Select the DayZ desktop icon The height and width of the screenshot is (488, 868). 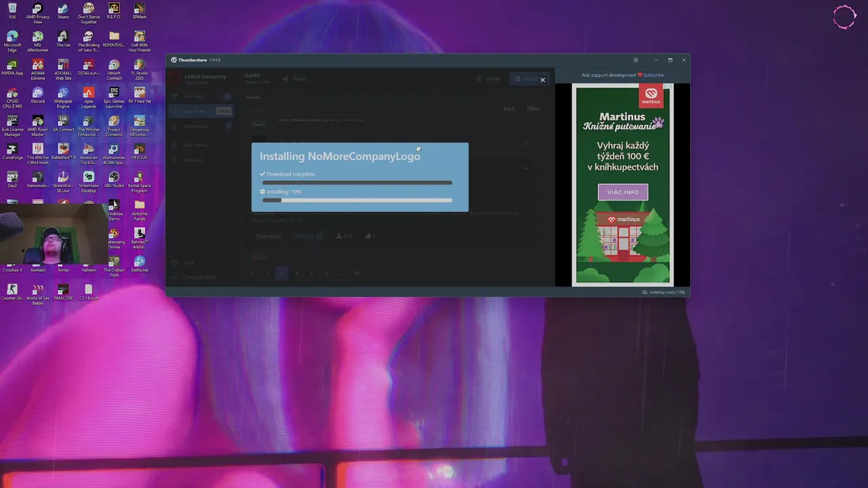pos(12,179)
